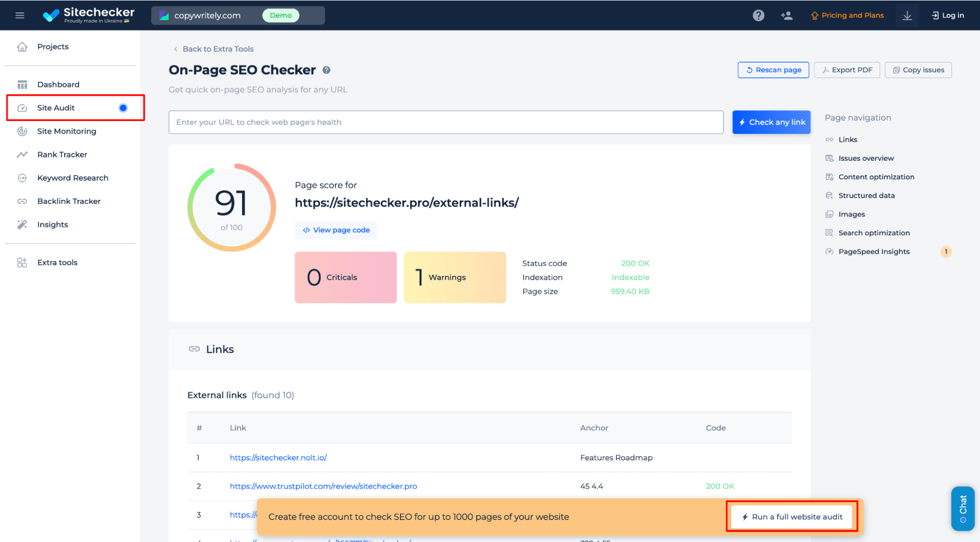Click the URL input field
Screen dimensions: 980x542
[446, 122]
